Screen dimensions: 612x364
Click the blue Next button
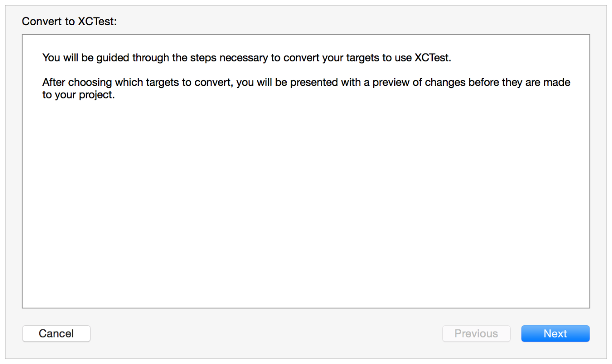coord(555,333)
